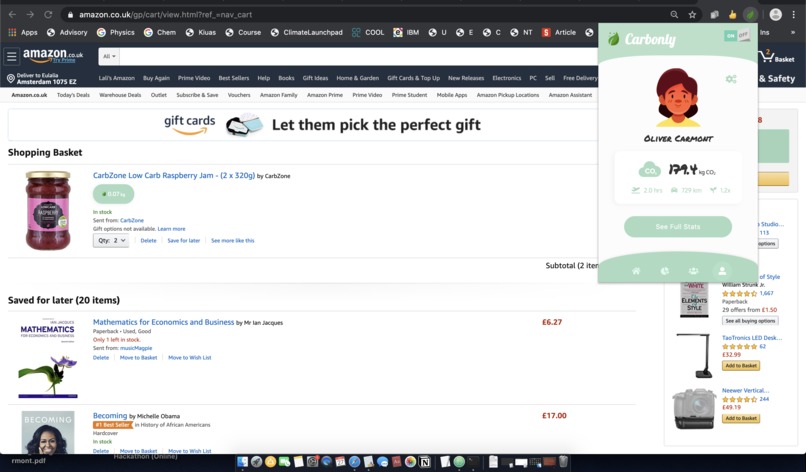Open Carbonly profile tab icon
The height and width of the screenshot is (472, 806).
pyautogui.click(x=722, y=271)
